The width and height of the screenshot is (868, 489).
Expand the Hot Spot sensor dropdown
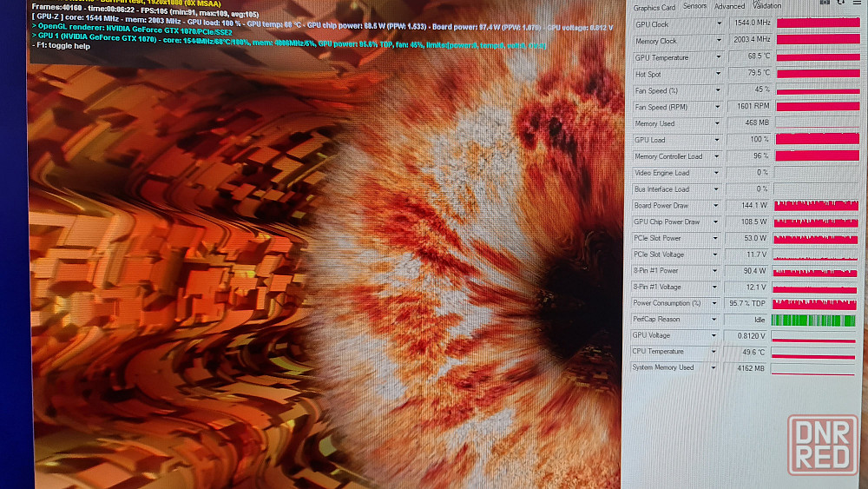tap(718, 74)
